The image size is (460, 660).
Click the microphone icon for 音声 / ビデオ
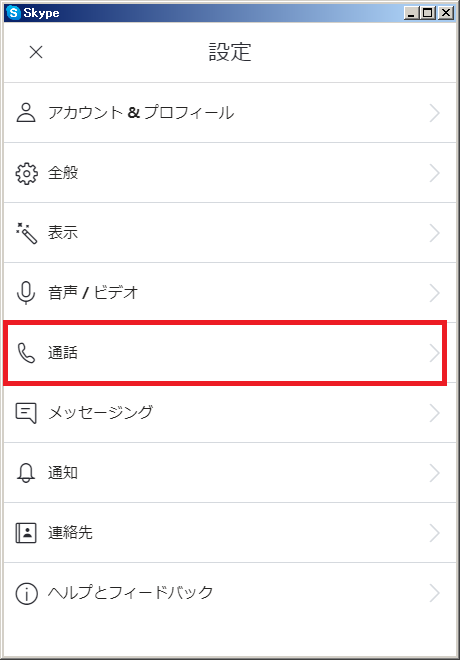[26, 293]
